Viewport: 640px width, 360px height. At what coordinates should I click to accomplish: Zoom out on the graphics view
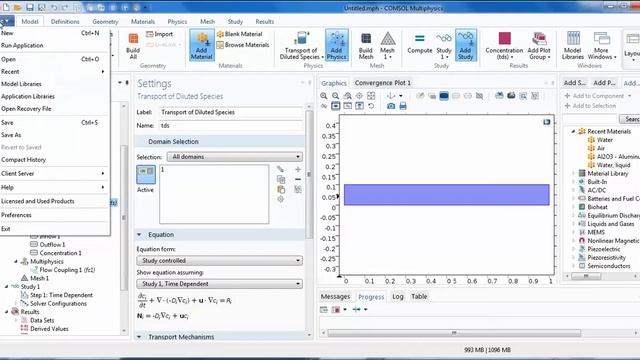[336, 96]
